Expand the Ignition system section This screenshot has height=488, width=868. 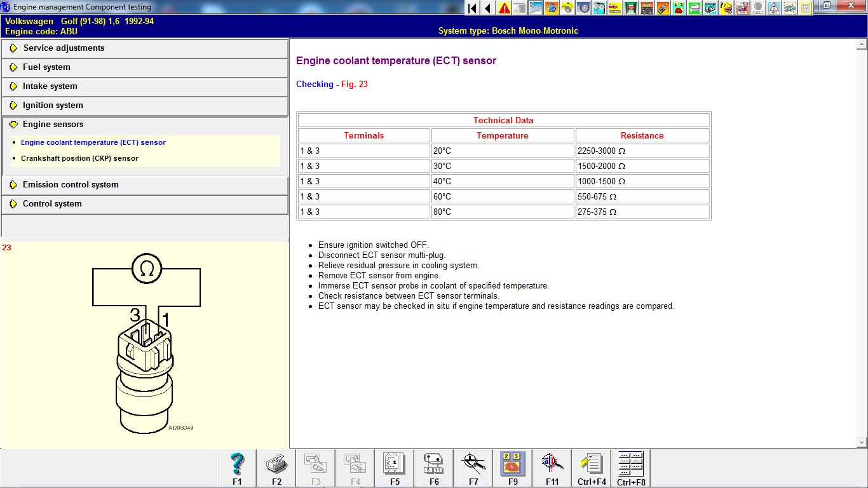(x=53, y=105)
